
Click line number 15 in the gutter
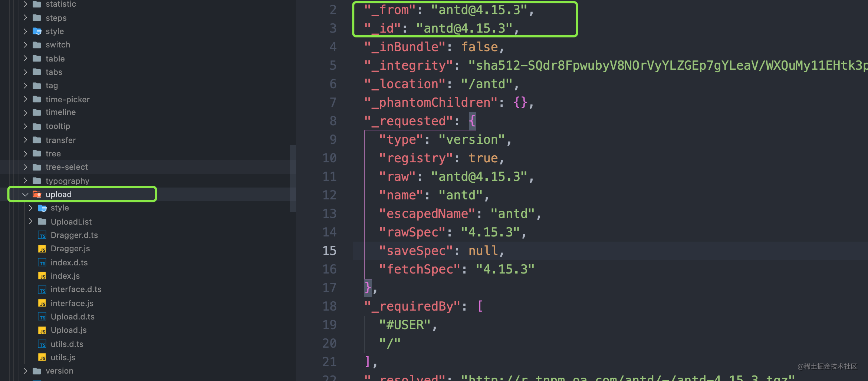click(x=329, y=251)
